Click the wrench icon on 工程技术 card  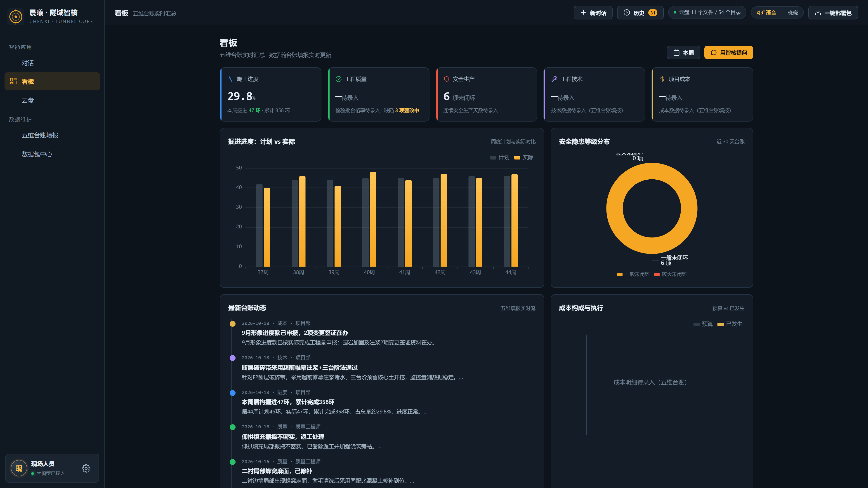[554, 79]
